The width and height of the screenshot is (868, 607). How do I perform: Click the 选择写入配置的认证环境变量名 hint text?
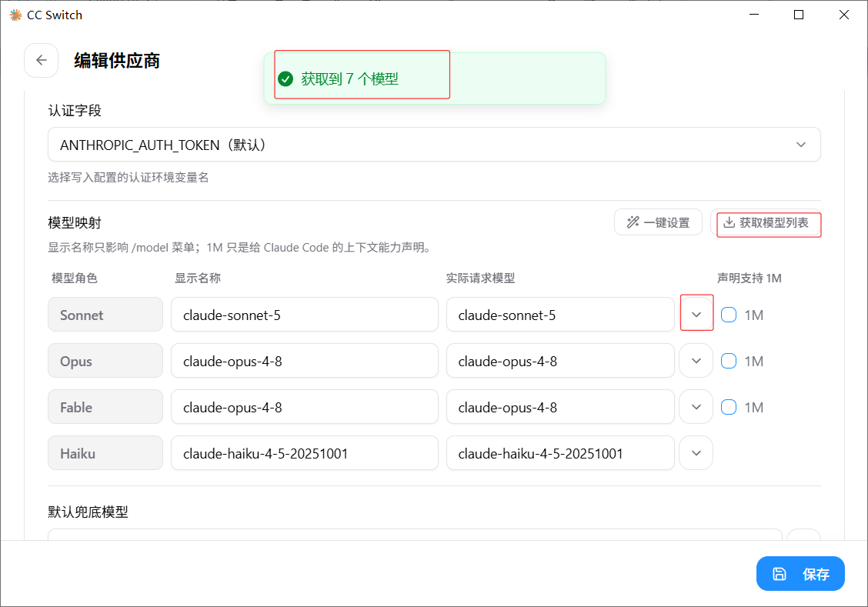point(129,178)
